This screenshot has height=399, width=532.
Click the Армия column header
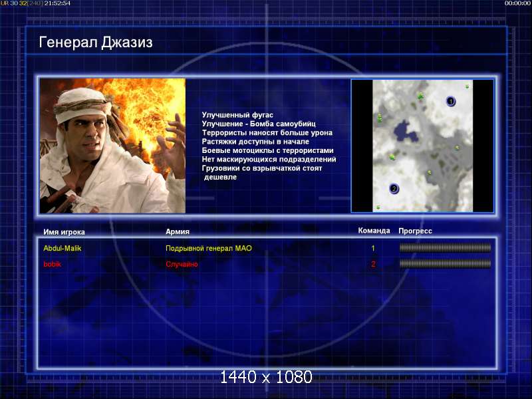178,231
